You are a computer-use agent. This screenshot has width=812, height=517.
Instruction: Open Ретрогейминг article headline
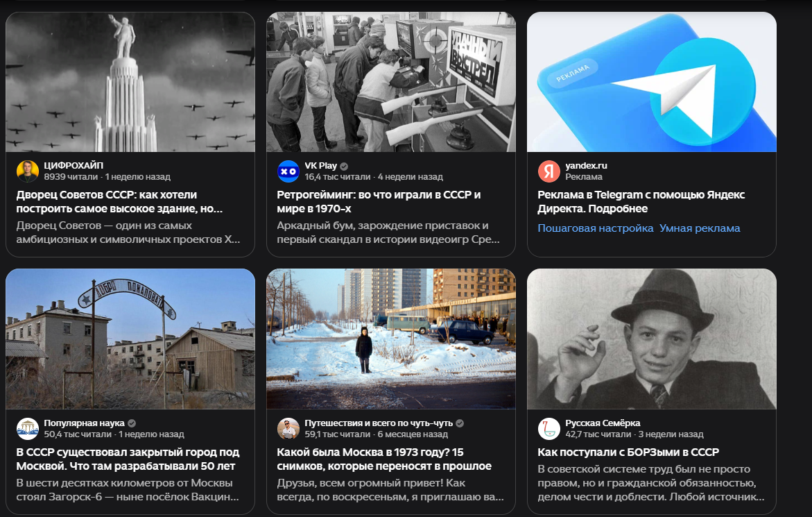click(x=379, y=201)
